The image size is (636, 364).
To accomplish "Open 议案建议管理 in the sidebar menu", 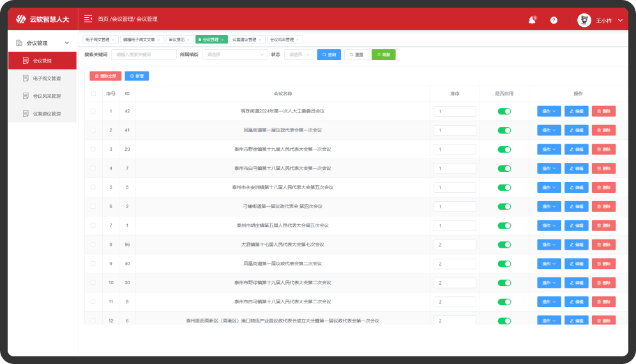I will click(47, 114).
